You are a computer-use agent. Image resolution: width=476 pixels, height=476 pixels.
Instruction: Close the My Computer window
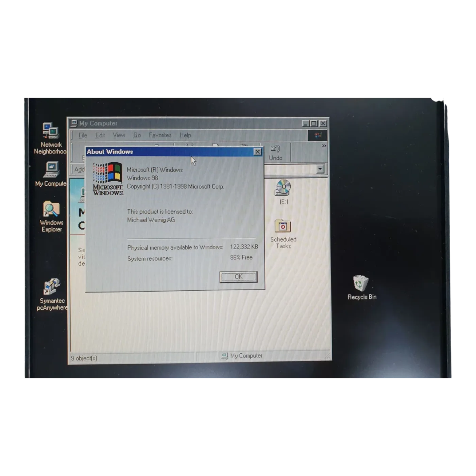(x=323, y=123)
